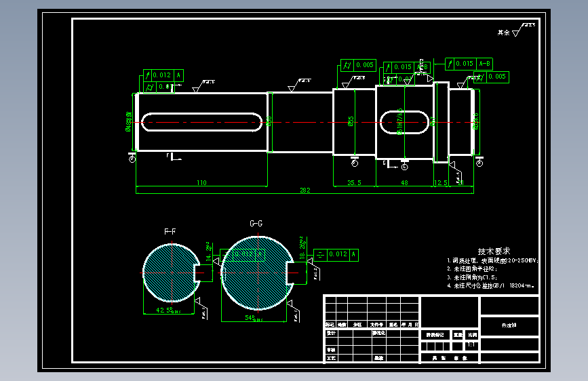Select the F-F hatched cross-section

(171, 273)
